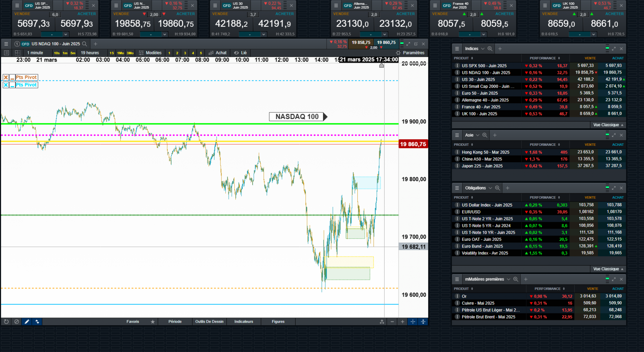Screen dimensions: 644x352
Task: Open the chart layout grid icon
Action: tap(18, 53)
